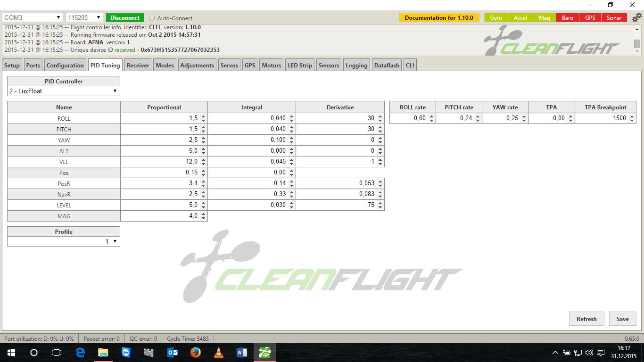Open the settings gear icon
Viewport: 644px width, 362px height.
click(x=637, y=17)
